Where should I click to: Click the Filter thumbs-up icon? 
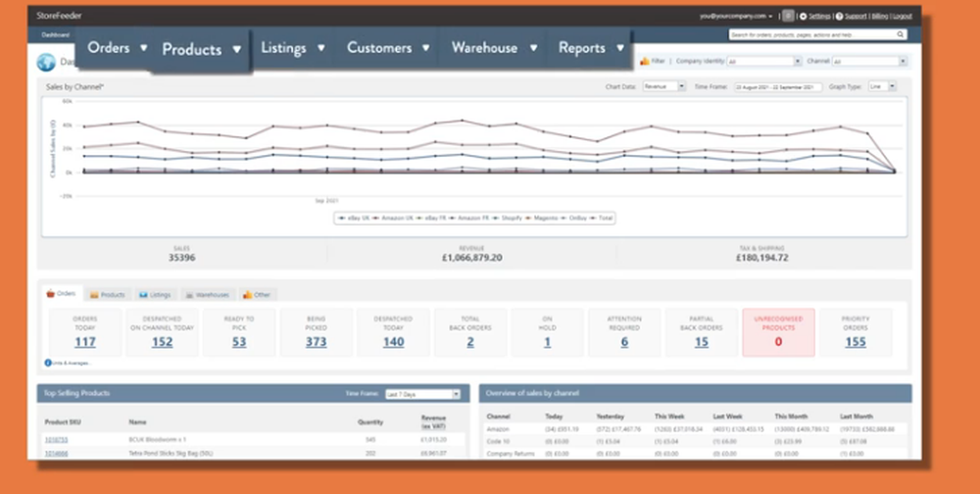(645, 62)
